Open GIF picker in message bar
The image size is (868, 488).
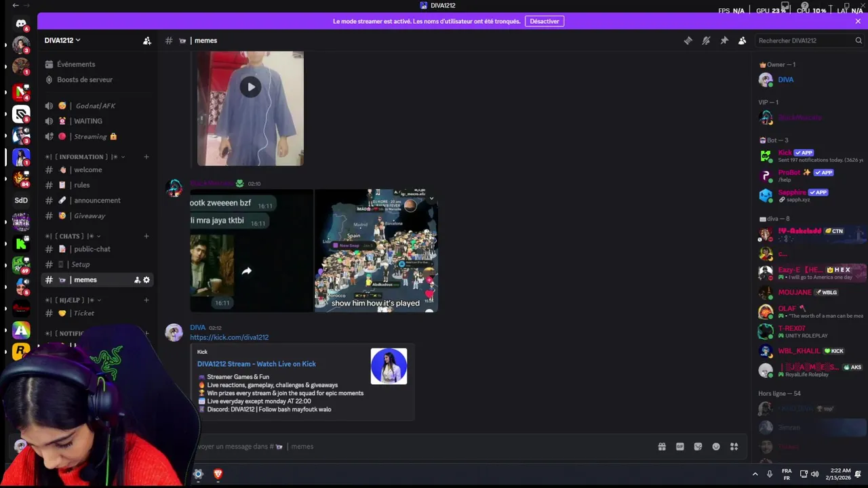(680, 447)
